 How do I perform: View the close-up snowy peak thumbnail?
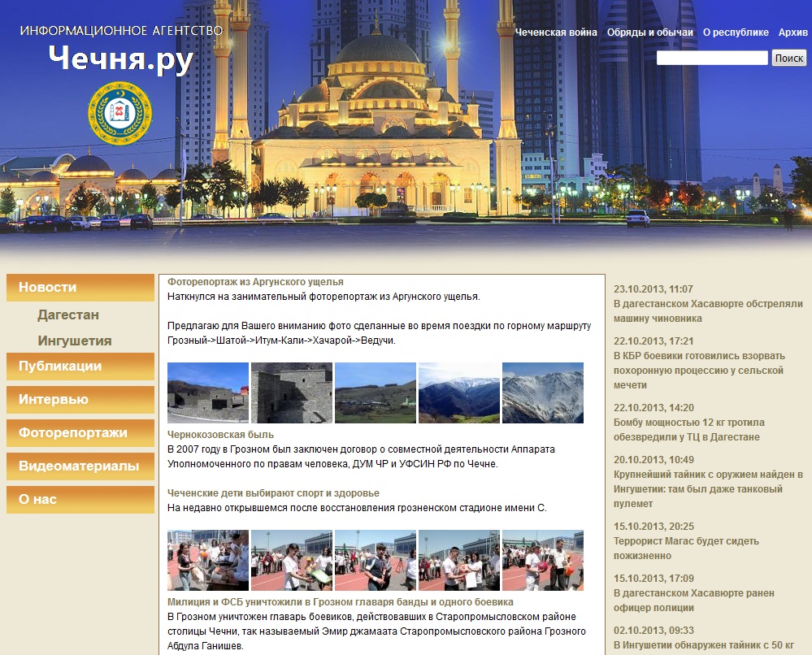pyautogui.click(x=543, y=393)
